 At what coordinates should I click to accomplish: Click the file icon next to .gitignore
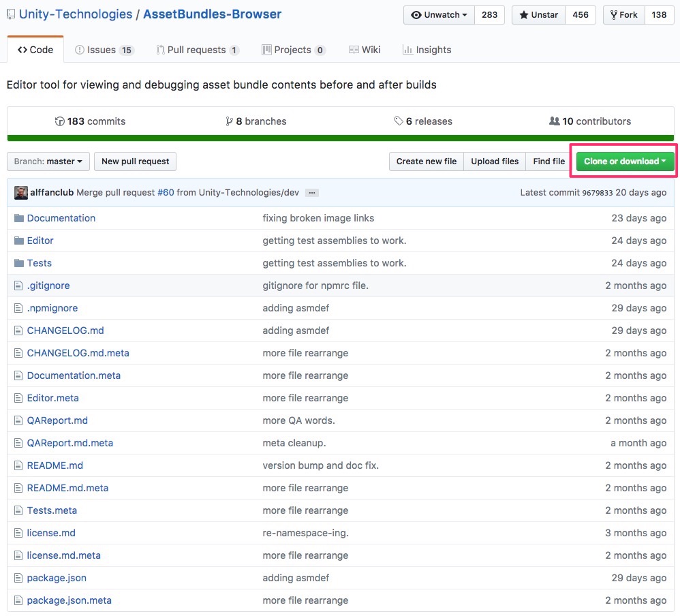click(18, 286)
